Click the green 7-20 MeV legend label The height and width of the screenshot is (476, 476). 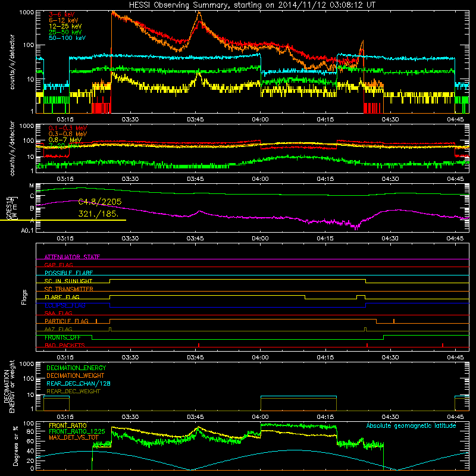point(64,146)
